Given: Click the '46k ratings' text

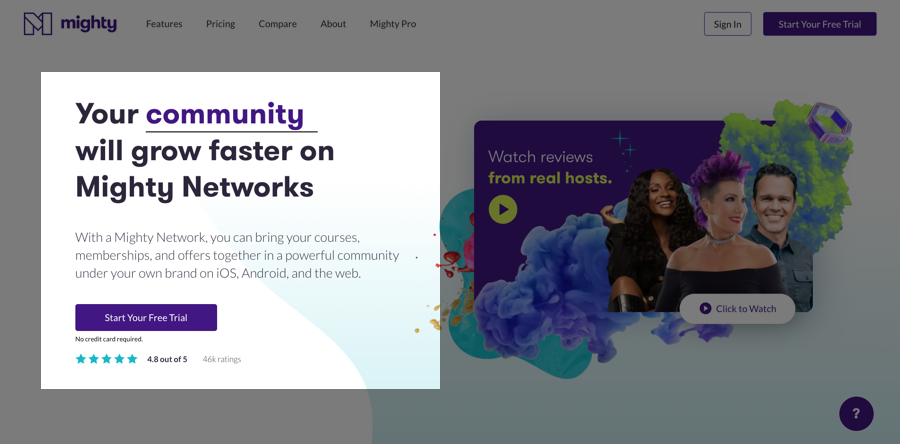Looking at the screenshot, I should tap(222, 359).
